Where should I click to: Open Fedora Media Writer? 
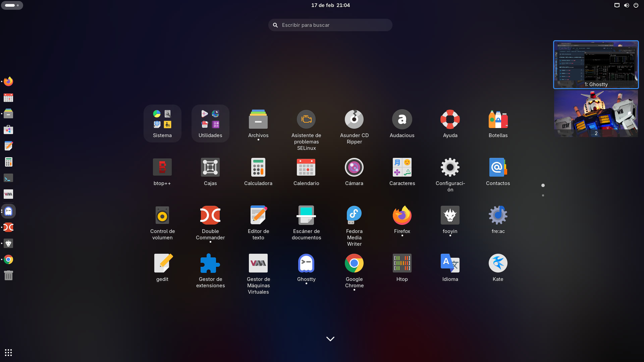coord(354,215)
